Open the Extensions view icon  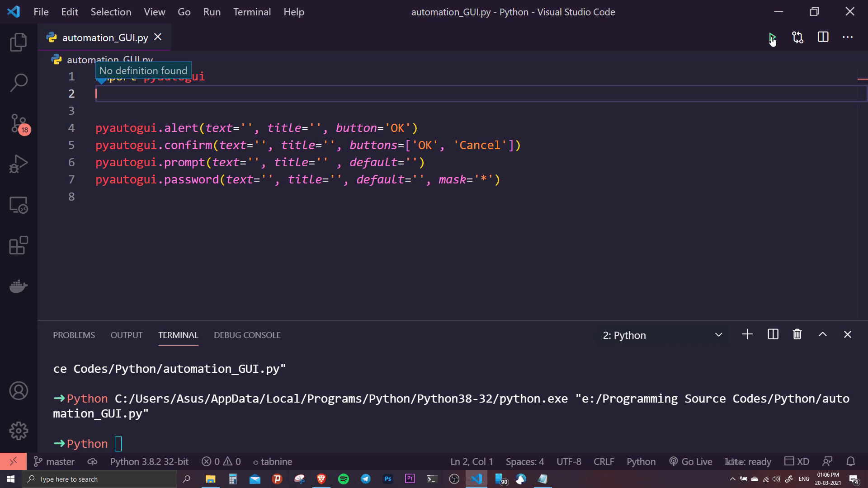pos(19,246)
